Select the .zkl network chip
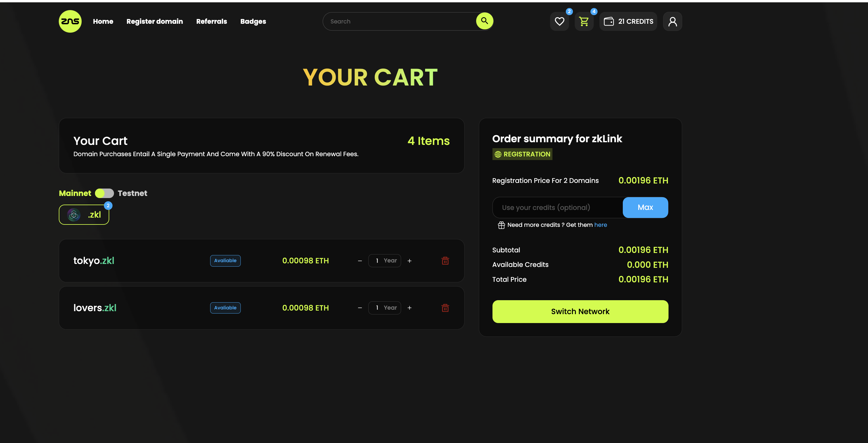The height and width of the screenshot is (443, 868). (84, 215)
